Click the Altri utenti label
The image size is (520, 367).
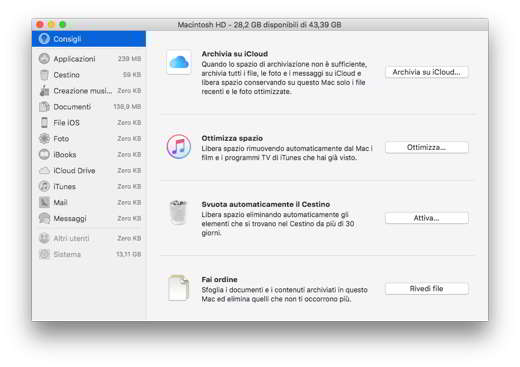(71, 238)
